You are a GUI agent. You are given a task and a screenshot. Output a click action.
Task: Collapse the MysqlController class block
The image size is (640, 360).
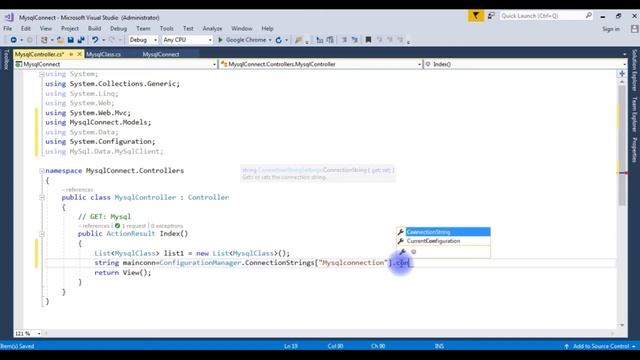click(42, 198)
